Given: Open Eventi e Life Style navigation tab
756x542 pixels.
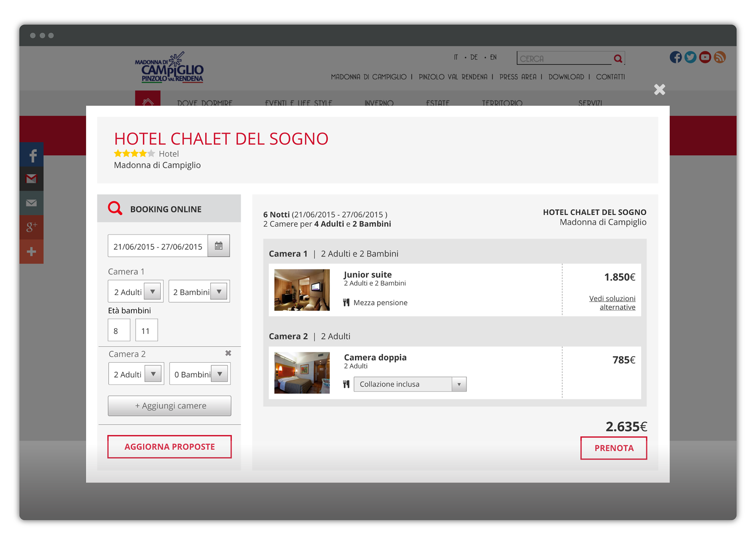Looking at the screenshot, I should (x=298, y=102).
